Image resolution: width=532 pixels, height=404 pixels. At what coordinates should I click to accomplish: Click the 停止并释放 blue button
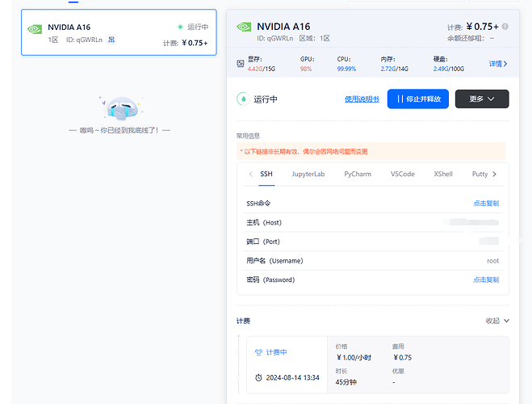coord(418,99)
